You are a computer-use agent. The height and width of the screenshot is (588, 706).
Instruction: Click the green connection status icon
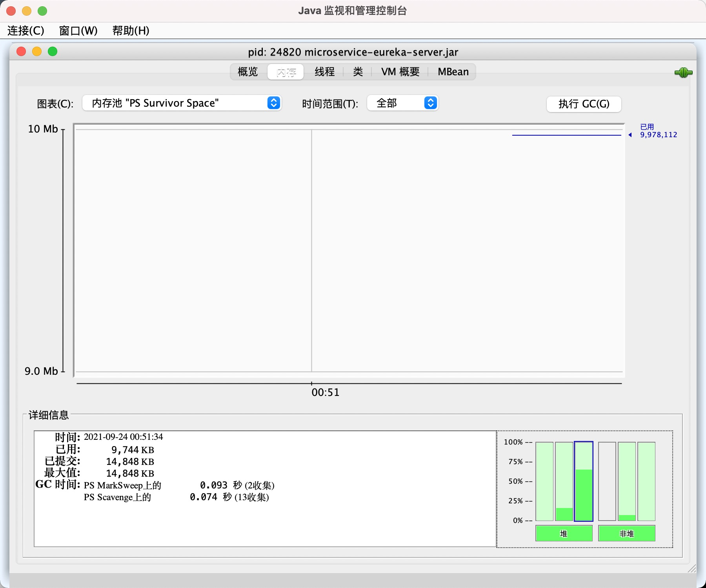pos(683,73)
